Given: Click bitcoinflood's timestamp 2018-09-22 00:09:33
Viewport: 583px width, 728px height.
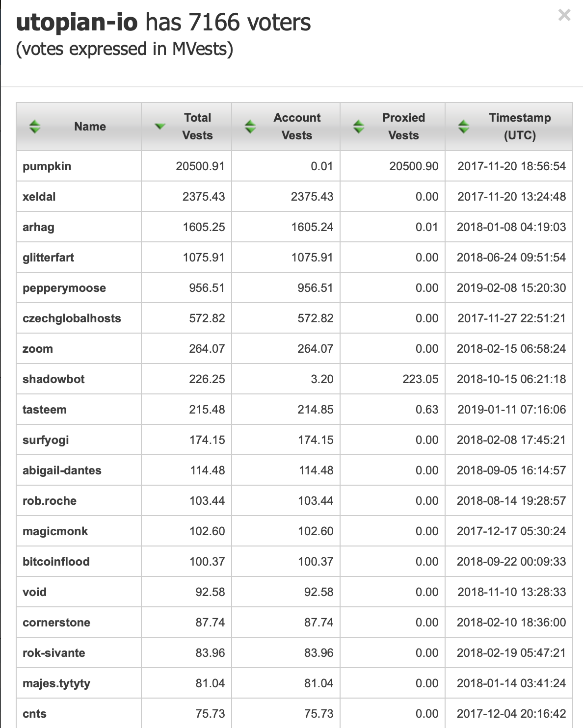Looking at the screenshot, I should pos(511,562).
